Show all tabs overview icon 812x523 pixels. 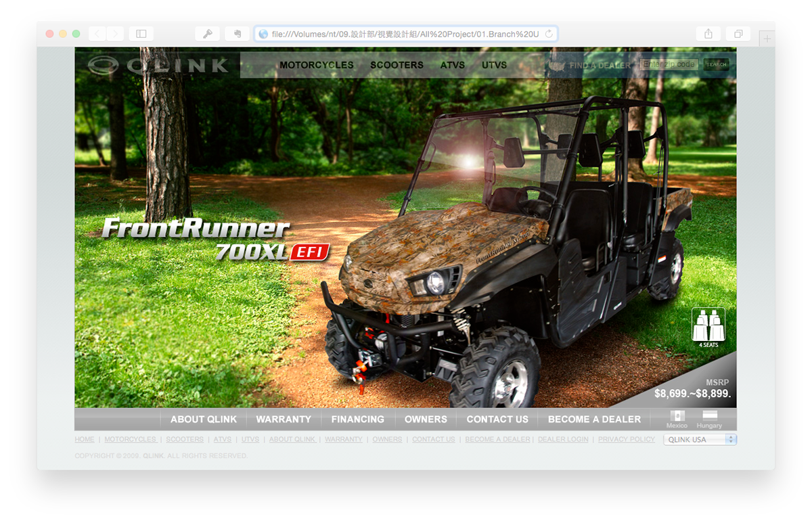pyautogui.click(x=738, y=34)
